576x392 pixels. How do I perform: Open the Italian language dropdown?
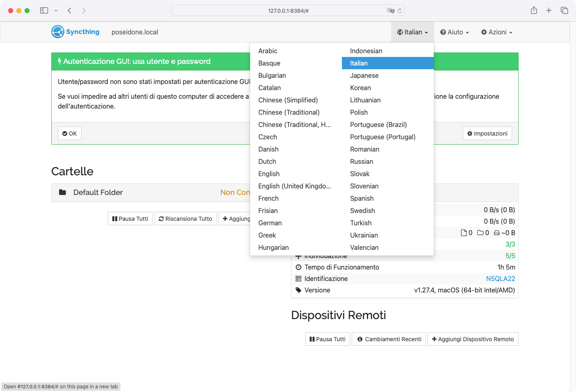[412, 32]
